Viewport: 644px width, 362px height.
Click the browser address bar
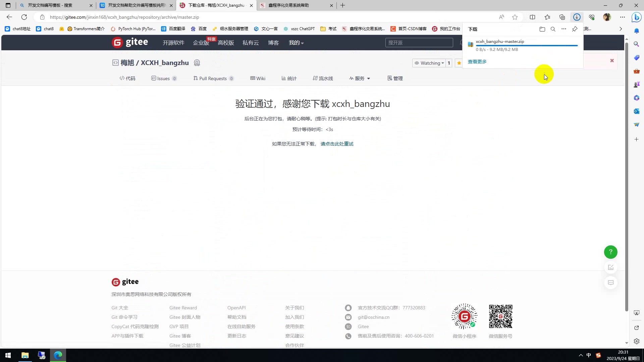pos(268,17)
